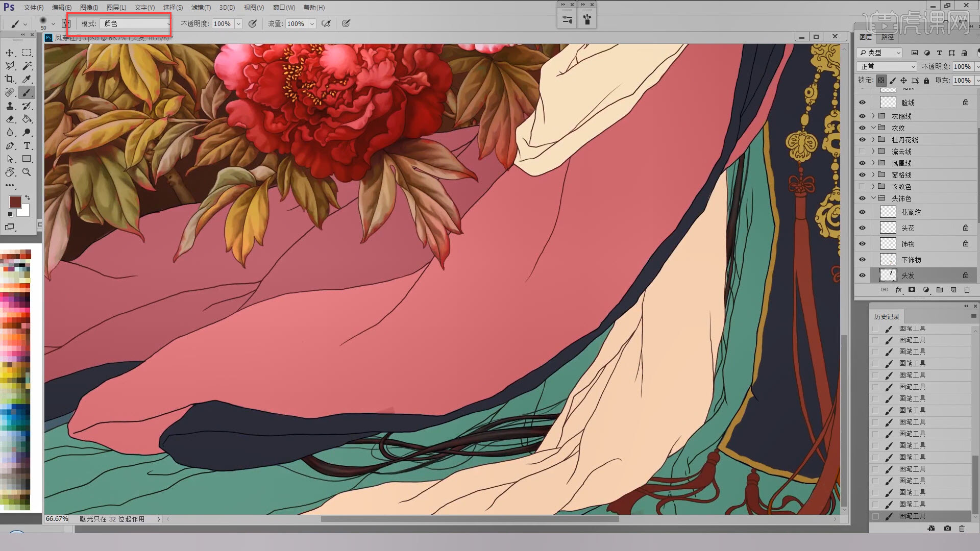Select the Rectangle shape tool

pyautogui.click(x=27, y=159)
